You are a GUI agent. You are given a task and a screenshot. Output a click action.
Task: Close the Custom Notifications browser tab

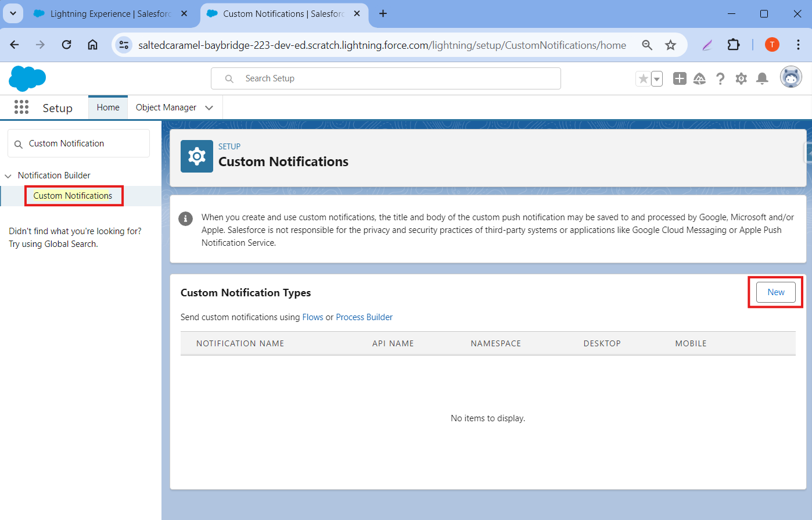[x=357, y=13]
